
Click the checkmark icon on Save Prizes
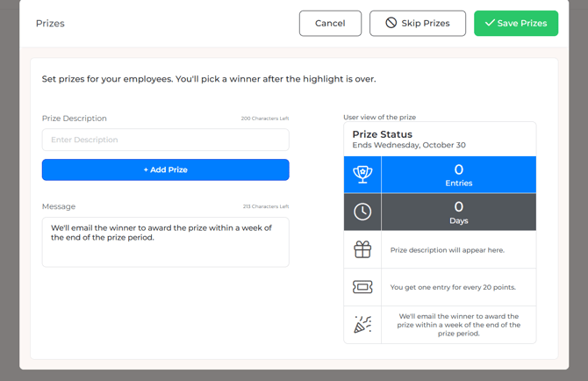[x=490, y=24]
